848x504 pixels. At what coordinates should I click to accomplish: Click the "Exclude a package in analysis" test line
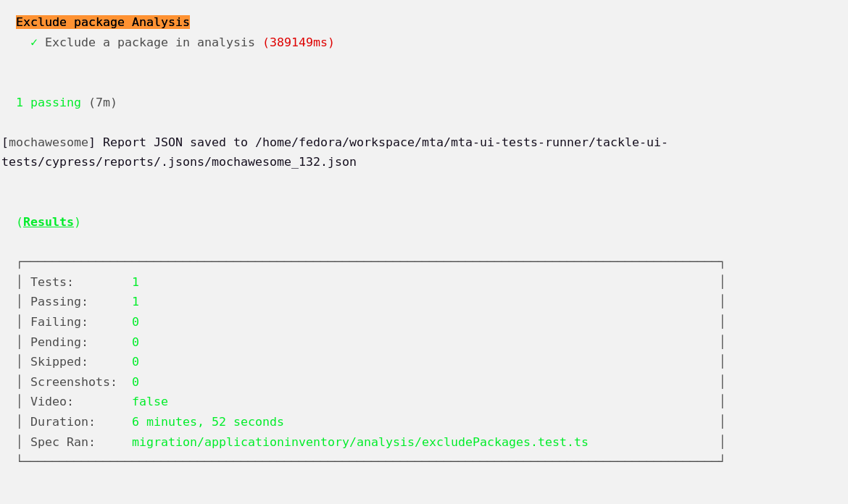click(150, 43)
